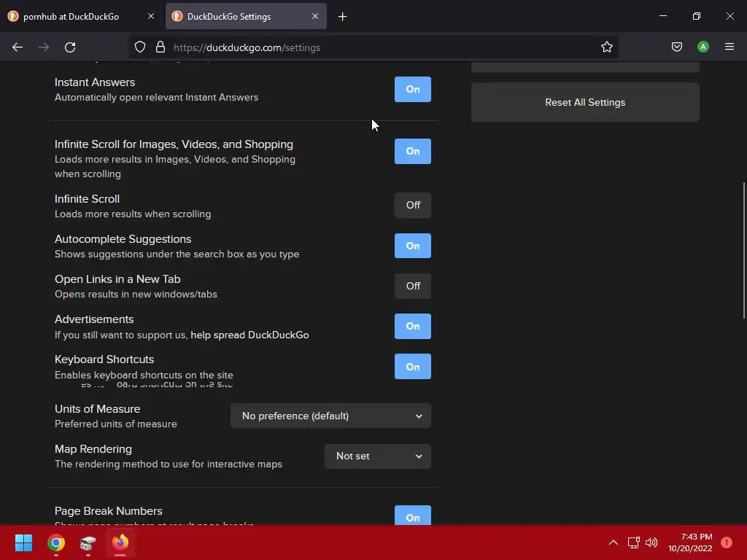Open the network status tray icon
This screenshot has height=560, width=747.
point(634,542)
